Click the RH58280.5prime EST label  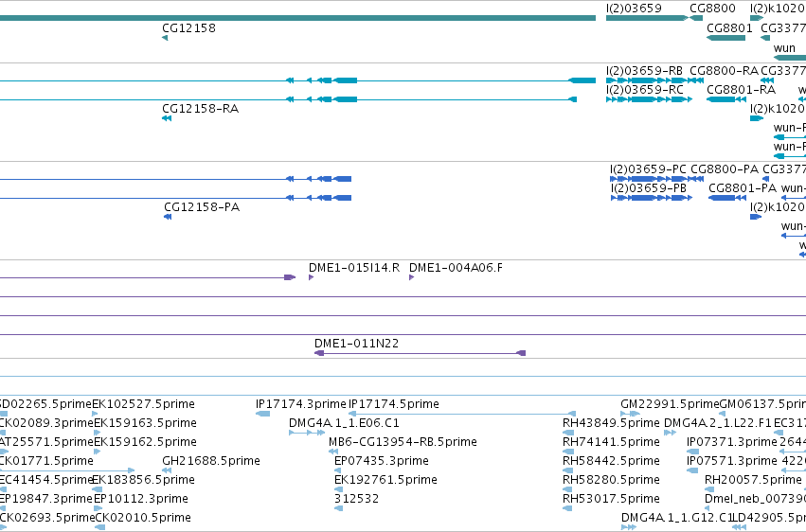[611, 480]
